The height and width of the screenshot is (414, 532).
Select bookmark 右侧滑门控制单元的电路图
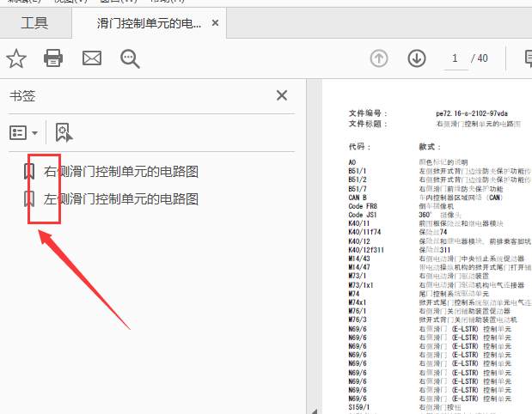[121, 172]
